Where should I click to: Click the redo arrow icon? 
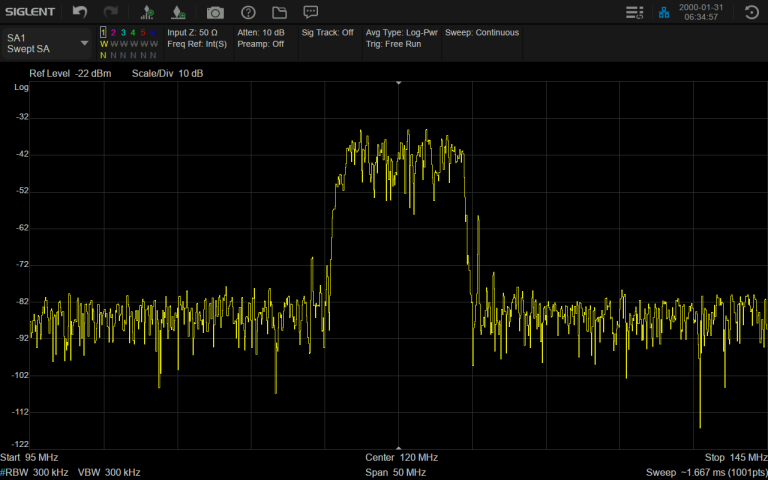[111, 12]
